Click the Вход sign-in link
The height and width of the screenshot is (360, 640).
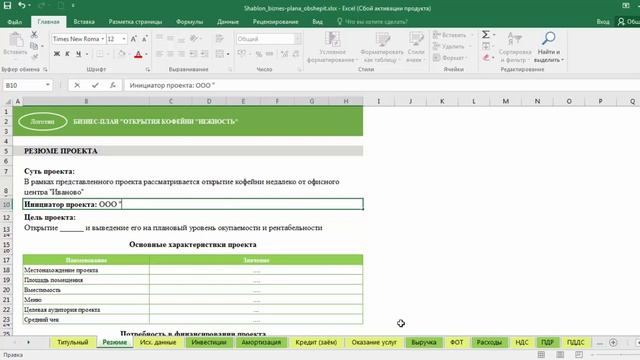coord(603,22)
